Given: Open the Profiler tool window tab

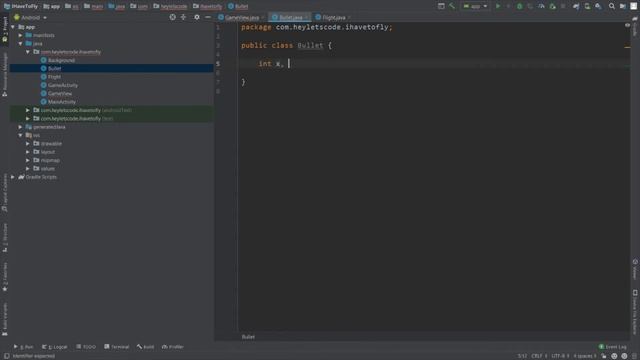Looking at the screenshot, I should pyautogui.click(x=173, y=347).
